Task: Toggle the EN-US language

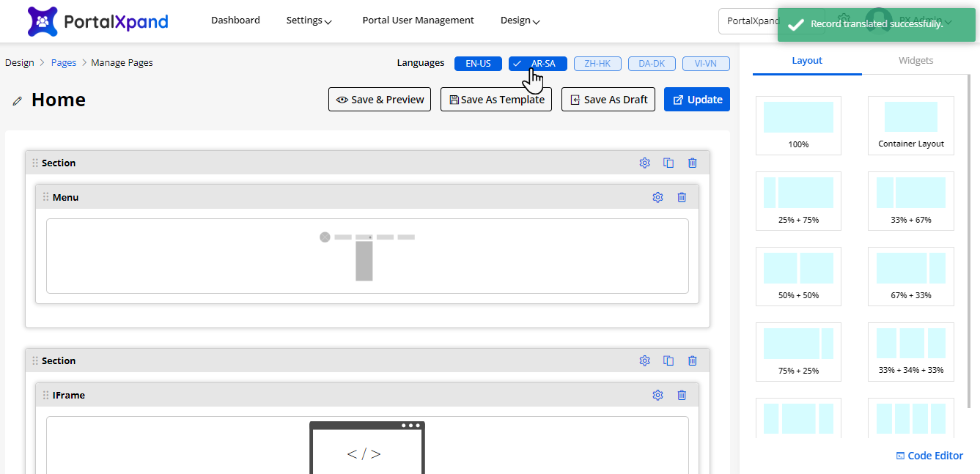Action: click(478, 64)
